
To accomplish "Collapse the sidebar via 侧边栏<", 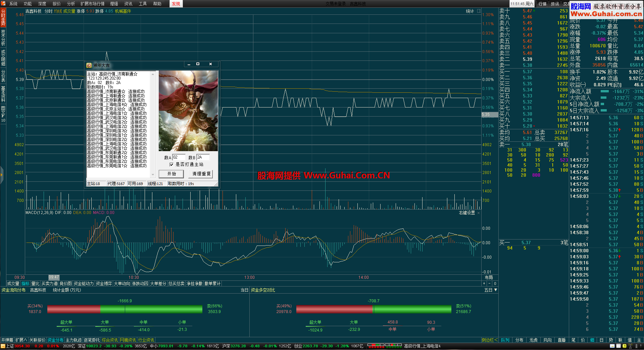I will [490, 340].
